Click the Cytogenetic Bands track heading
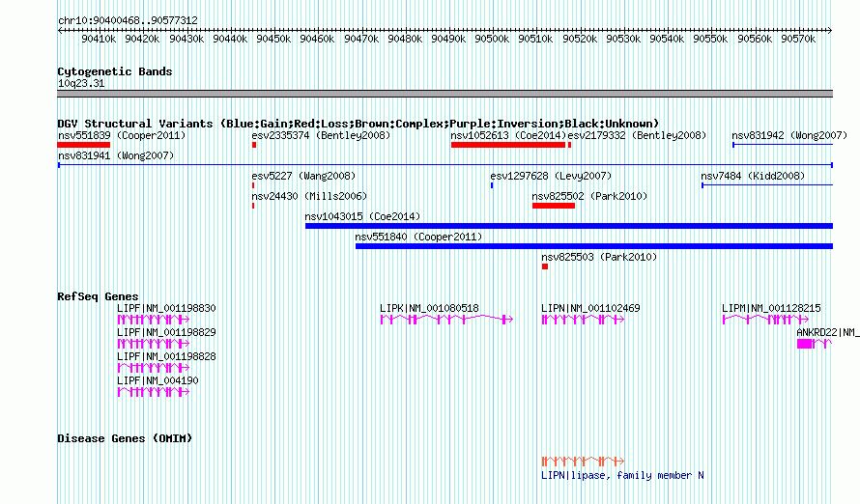 (x=115, y=71)
